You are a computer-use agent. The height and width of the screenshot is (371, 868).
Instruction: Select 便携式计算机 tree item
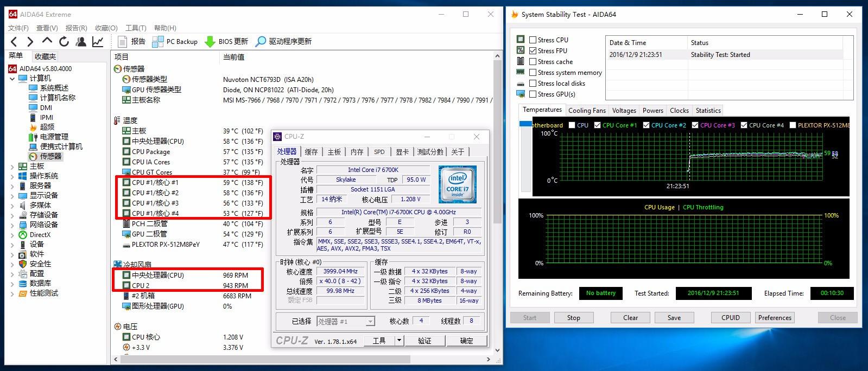[x=61, y=146]
